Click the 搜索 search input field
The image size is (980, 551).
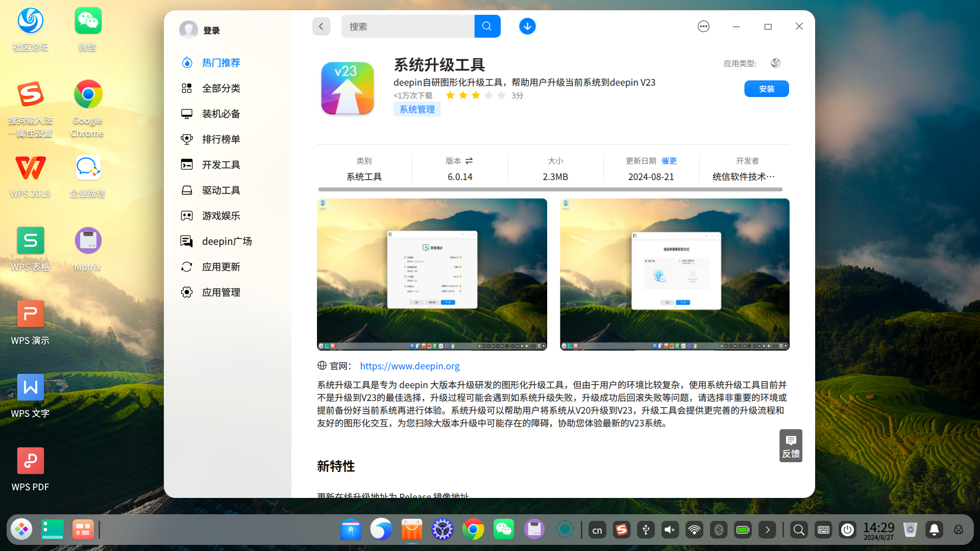407,26
